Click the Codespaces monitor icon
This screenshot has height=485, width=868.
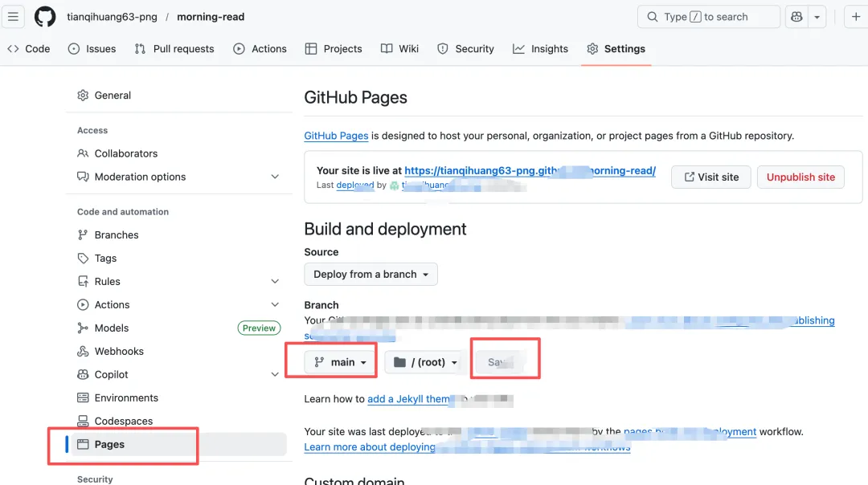click(x=83, y=421)
